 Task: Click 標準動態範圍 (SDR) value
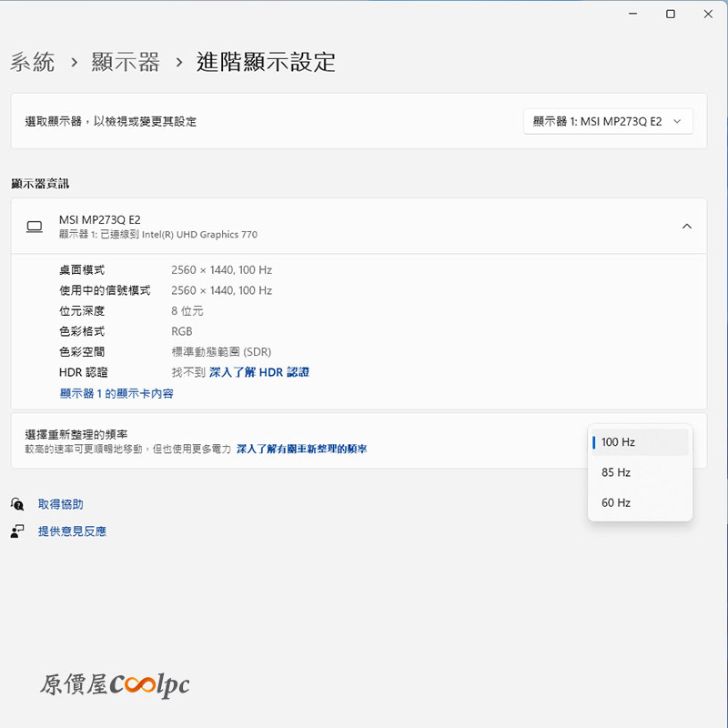pos(221,352)
